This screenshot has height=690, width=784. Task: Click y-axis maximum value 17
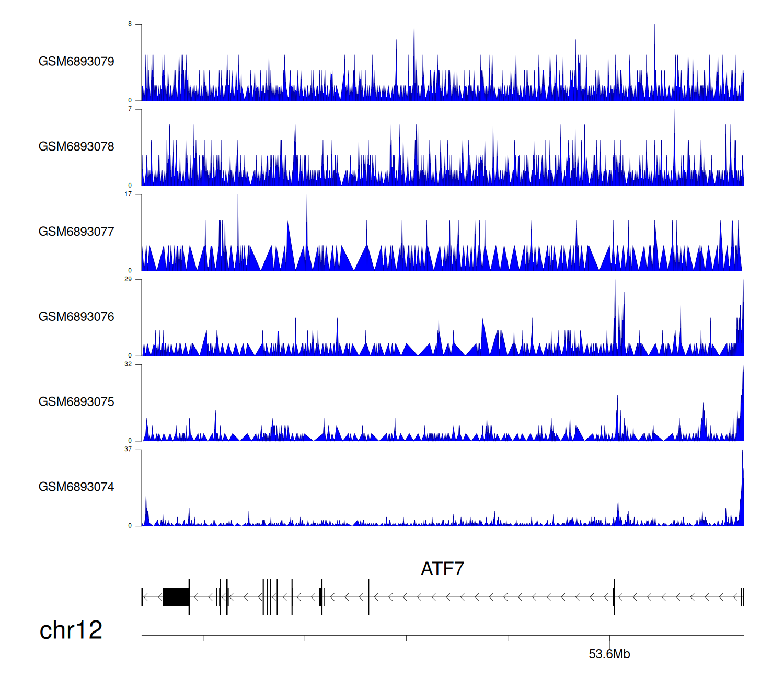click(x=128, y=194)
